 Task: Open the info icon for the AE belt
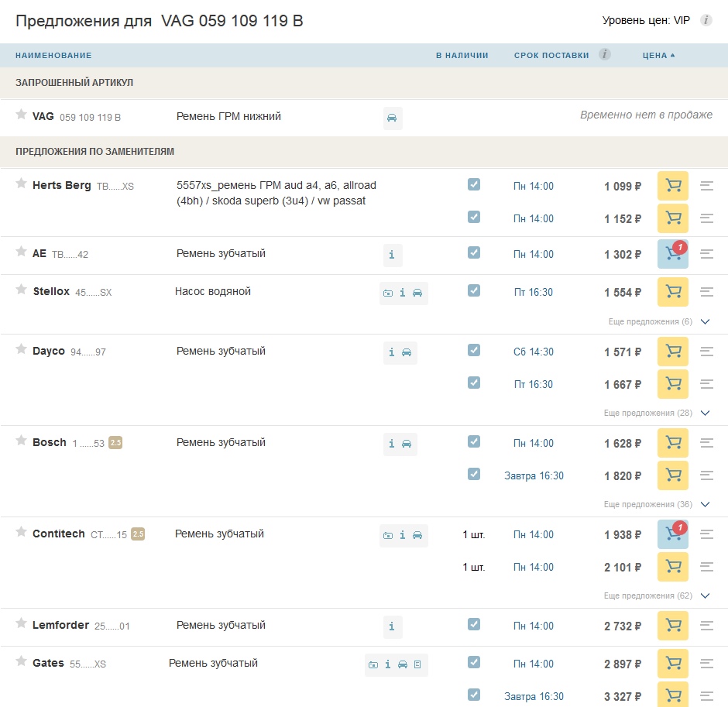click(x=393, y=255)
